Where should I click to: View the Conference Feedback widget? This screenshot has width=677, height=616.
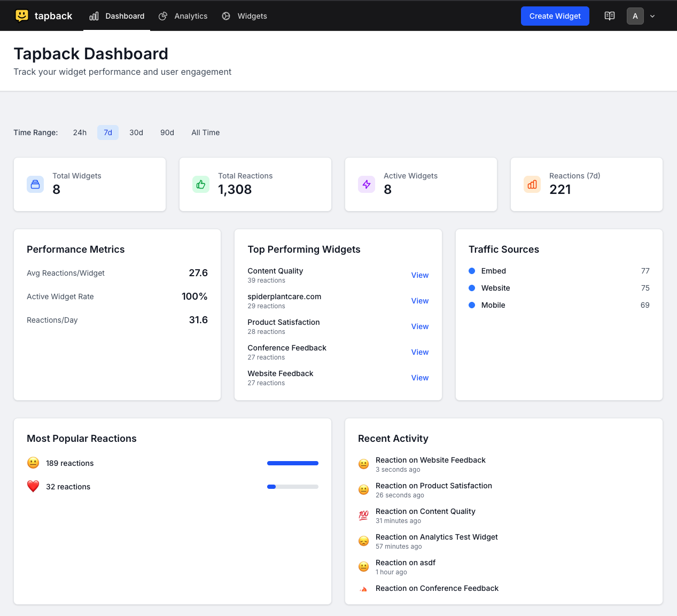pos(420,352)
